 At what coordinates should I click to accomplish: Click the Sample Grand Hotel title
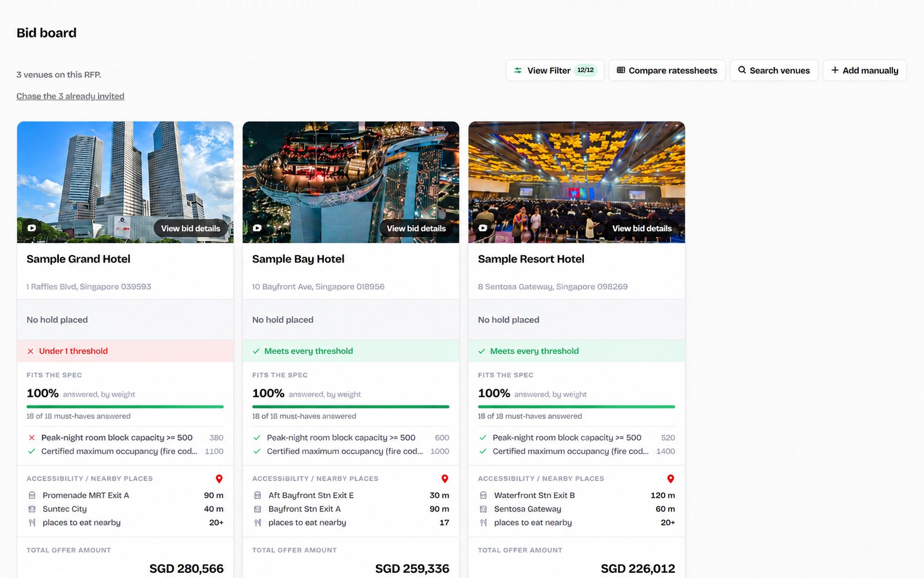[78, 259]
